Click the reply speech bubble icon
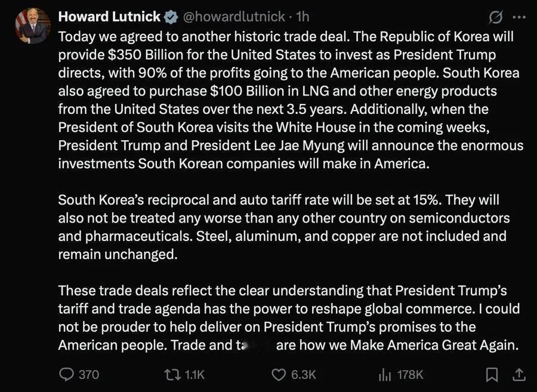The image size is (537, 392). coord(66,374)
